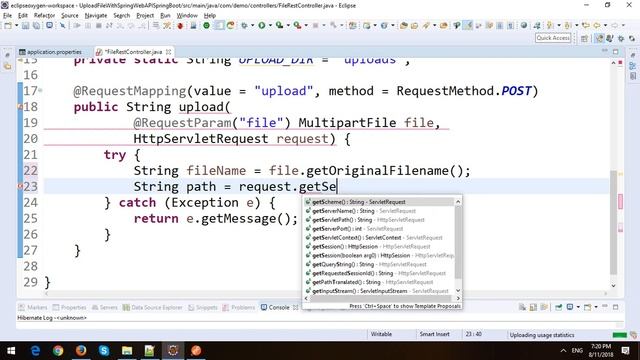
Task: Click the Quick Access search field
Action: click(553, 38)
